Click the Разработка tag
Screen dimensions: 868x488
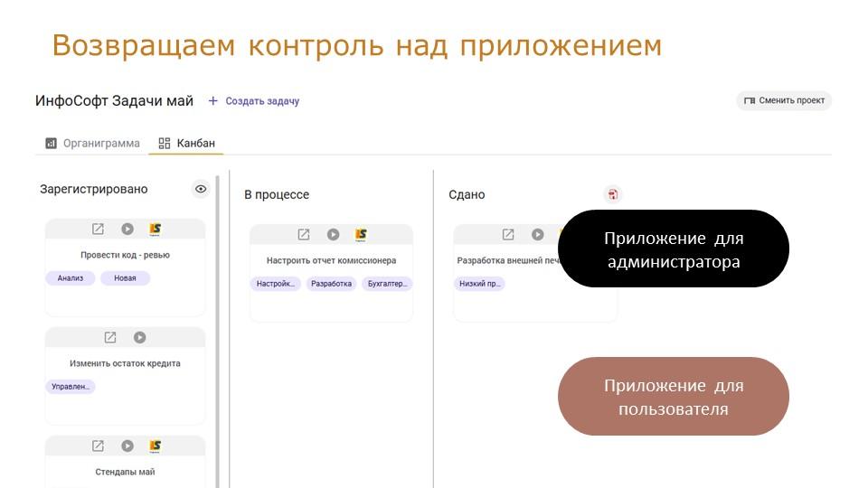[x=331, y=284]
